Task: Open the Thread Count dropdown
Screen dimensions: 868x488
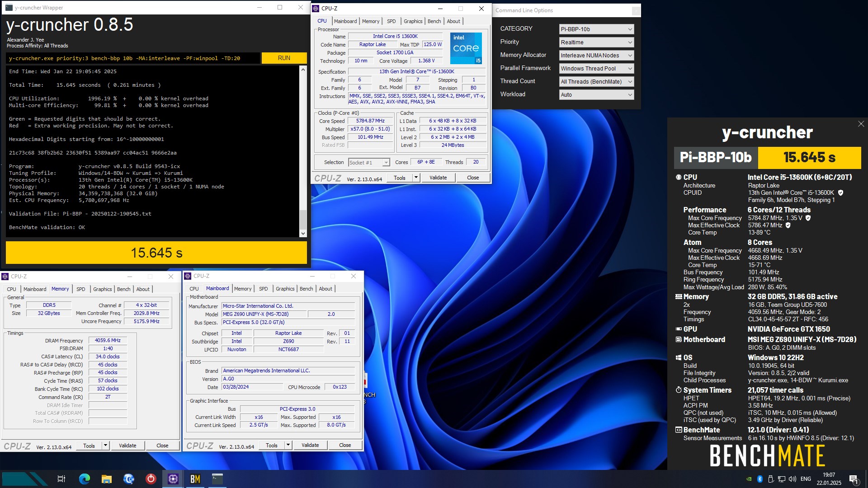Action: [596, 81]
